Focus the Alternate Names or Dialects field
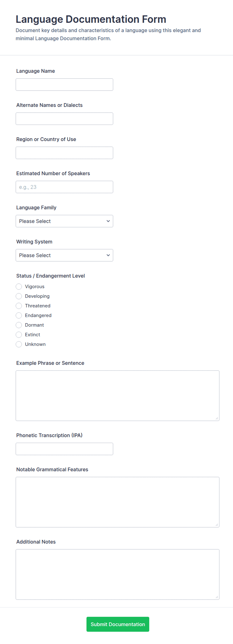This screenshot has height=644, width=233. click(64, 119)
